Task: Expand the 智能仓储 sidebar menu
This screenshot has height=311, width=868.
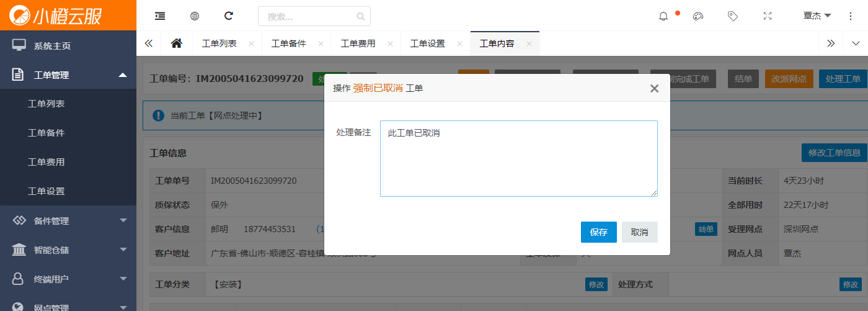Action: (x=68, y=250)
